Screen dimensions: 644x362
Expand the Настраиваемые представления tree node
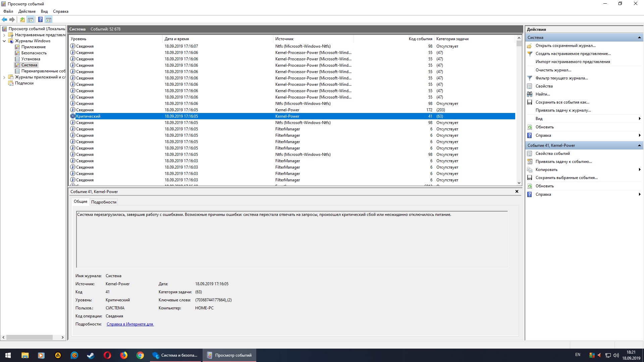(4, 35)
